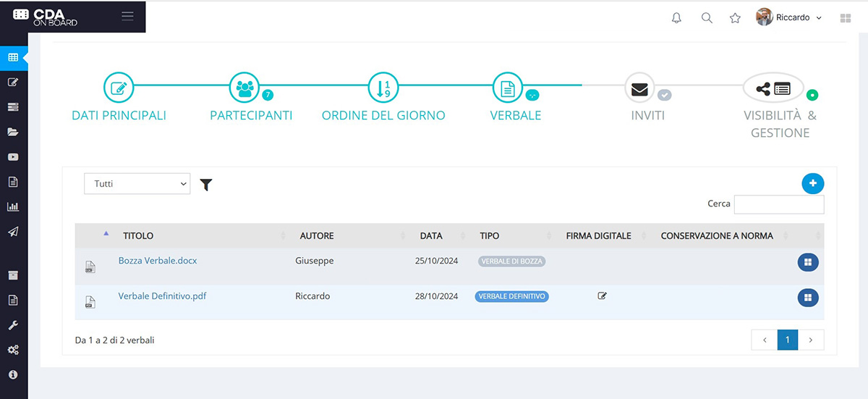Screen dimensions: 868x399
Task: Click digital signature icon for Verbale Definitivo
Action: click(602, 295)
